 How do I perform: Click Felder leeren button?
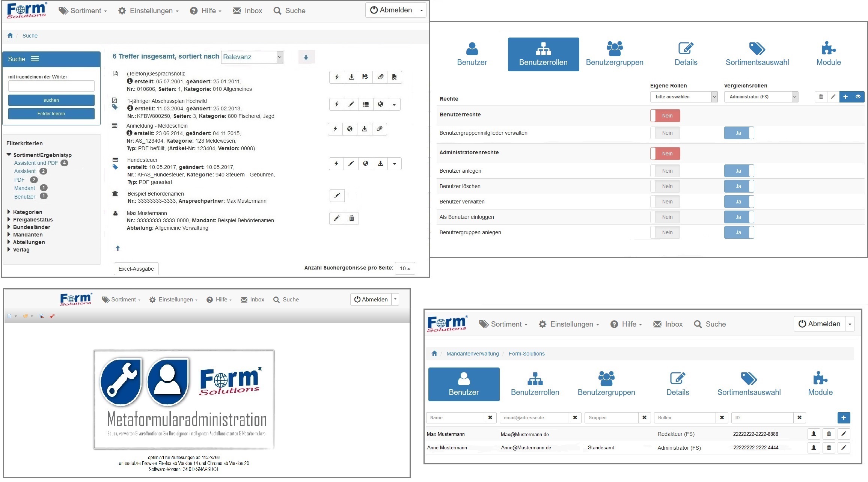pyautogui.click(x=51, y=114)
